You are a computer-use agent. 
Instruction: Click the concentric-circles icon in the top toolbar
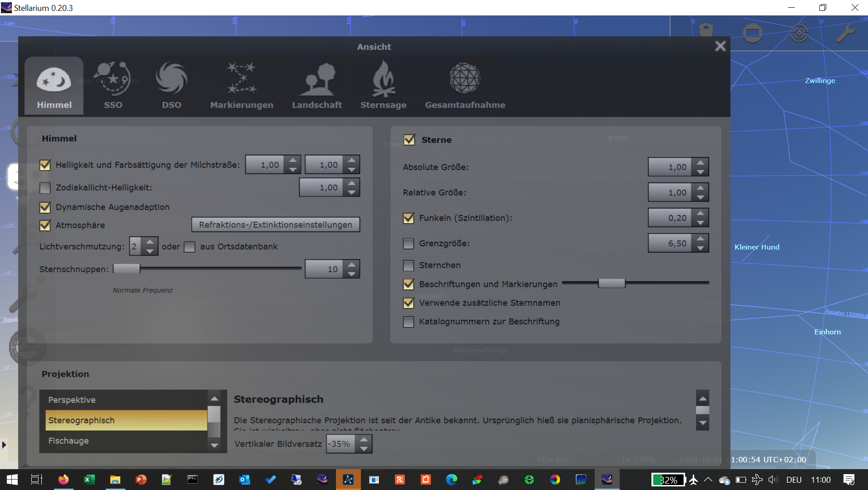click(x=799, y=33)
